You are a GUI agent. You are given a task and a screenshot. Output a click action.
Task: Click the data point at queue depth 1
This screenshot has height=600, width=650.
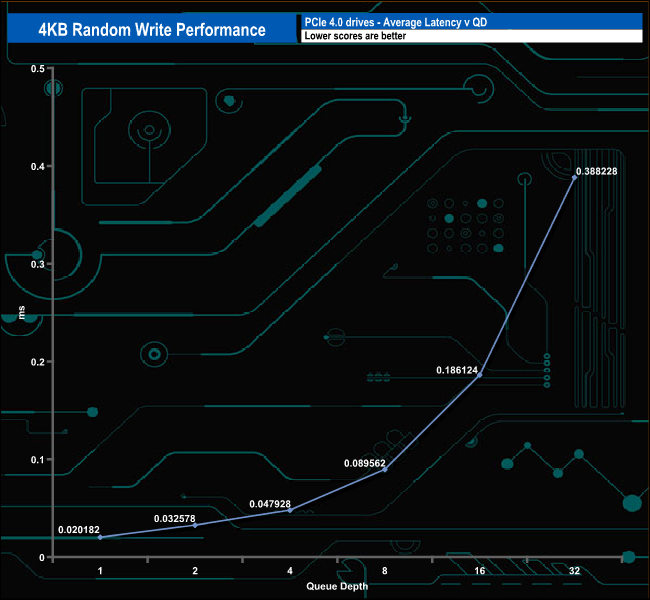[x=100, y=537]
